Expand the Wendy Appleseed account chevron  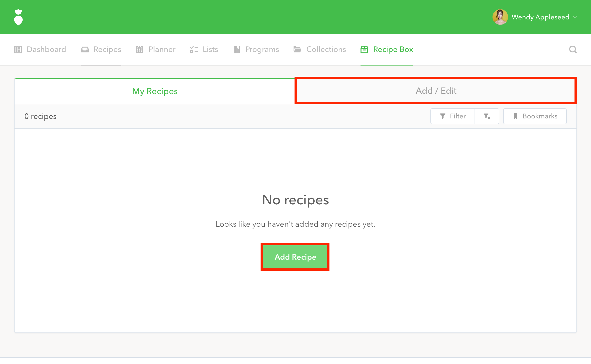click(575, 17)
